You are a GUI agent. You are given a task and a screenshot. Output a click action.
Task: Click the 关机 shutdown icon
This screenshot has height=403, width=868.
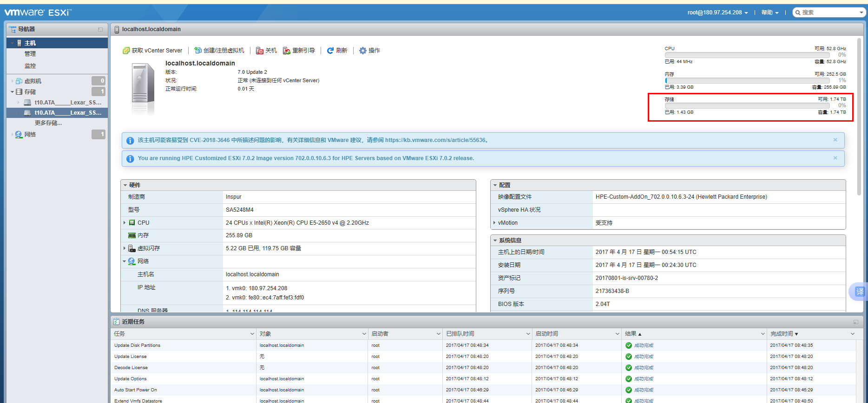tap(260, 51)
